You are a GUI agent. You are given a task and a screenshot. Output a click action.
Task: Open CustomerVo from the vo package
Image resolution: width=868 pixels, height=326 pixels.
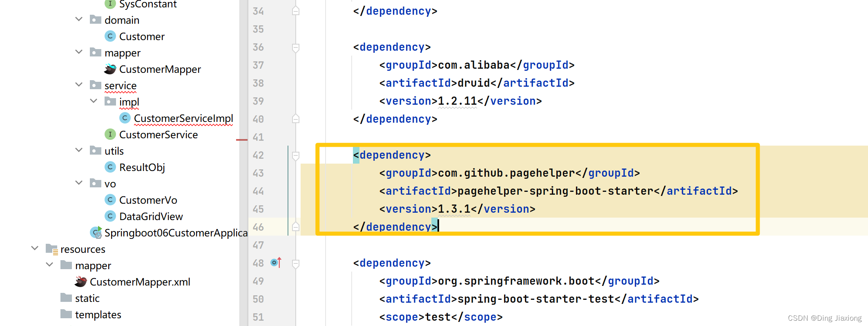pos(148,200)
